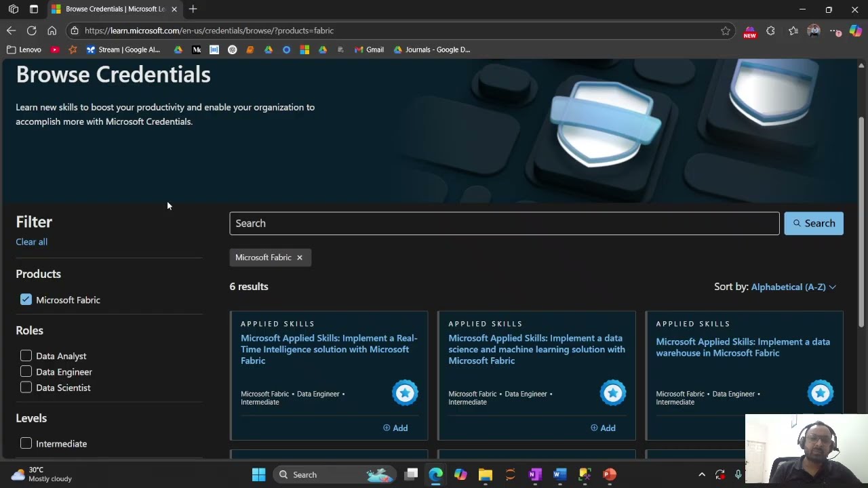Add the data science credential to collection
Viewport: 868px width, 488px height.
(603, 428)
